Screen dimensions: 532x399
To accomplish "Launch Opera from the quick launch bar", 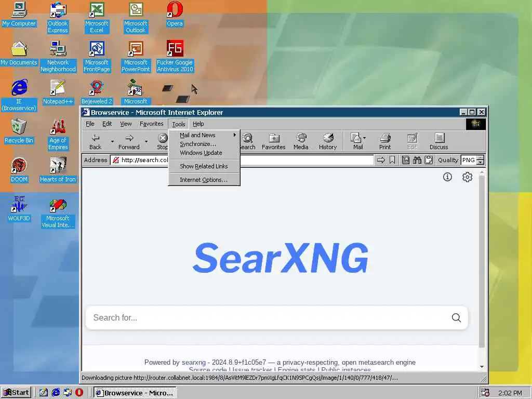I will point(79,393).
